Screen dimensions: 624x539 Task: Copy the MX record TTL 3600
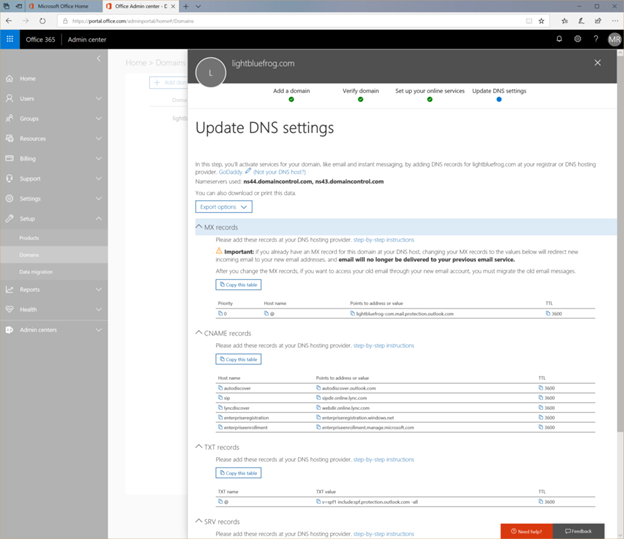coord(548,313)
